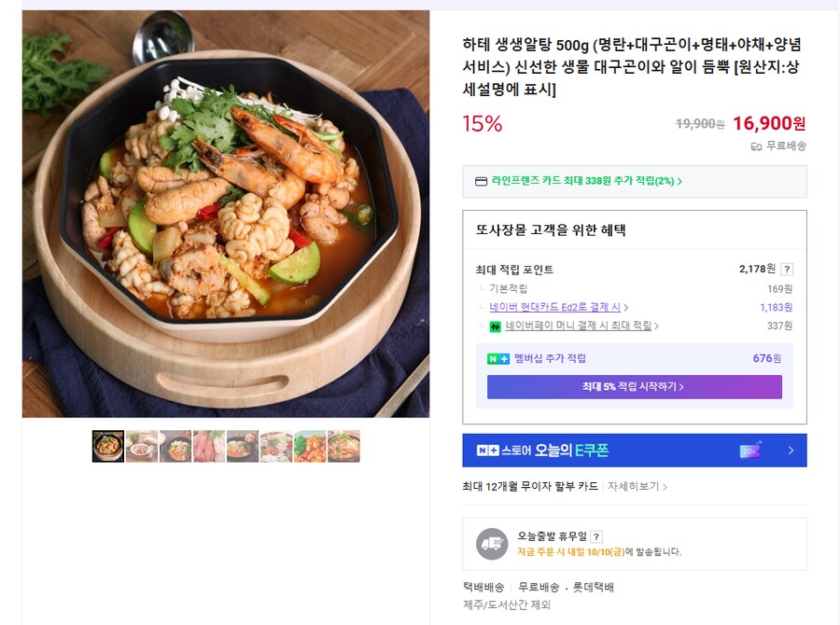Click the 20% coupon ticket icon

point(750,450)
